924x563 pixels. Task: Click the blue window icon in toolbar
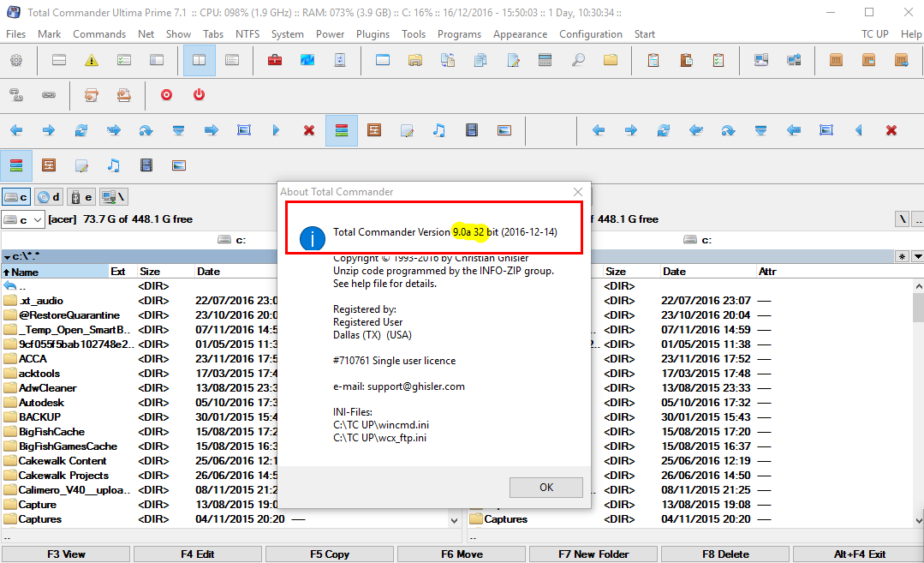coord(383,60)
